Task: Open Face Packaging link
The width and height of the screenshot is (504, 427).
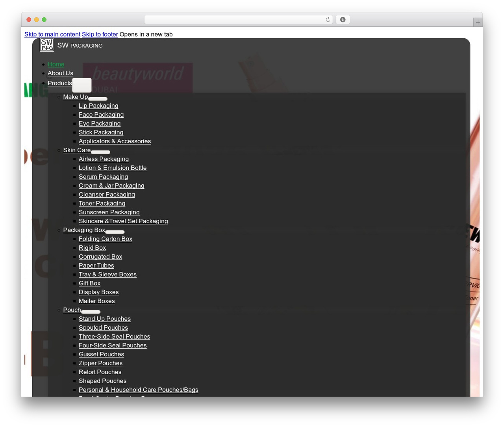Action: 101,115
